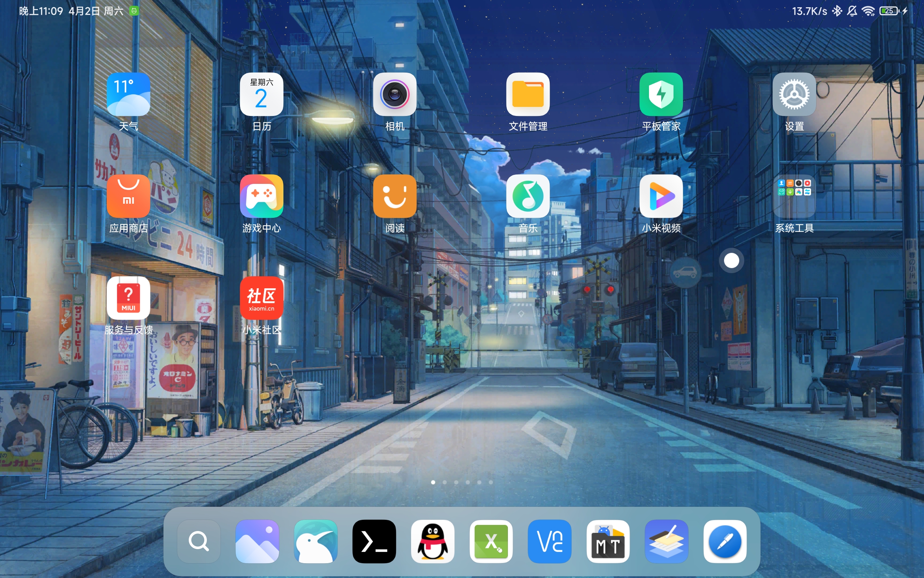This screenshot has height=578, width=924.
Task: Open 文件管理 file manager
Action: (528, 94)
